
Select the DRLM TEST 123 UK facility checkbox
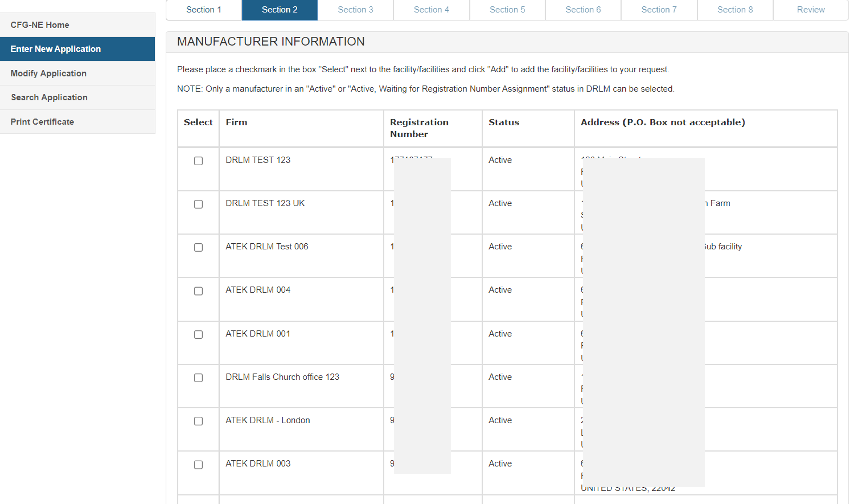tap(198, 204)
